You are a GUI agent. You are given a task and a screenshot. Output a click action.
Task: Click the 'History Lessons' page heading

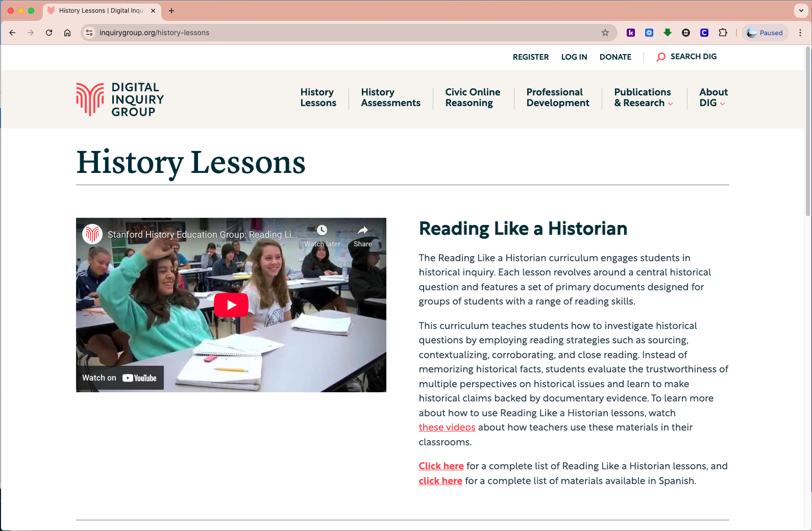tap(191, 163)
